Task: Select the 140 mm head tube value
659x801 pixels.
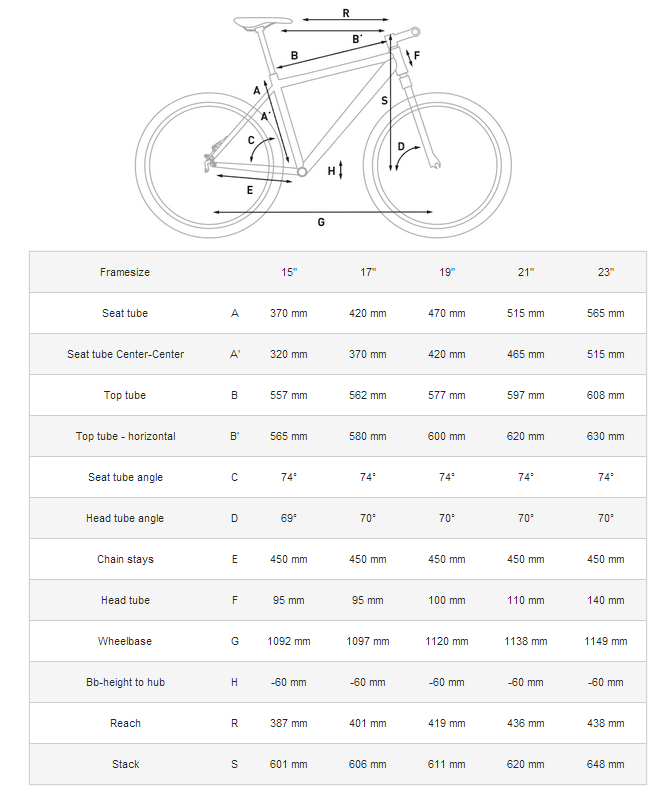Action: coord(605,600)
